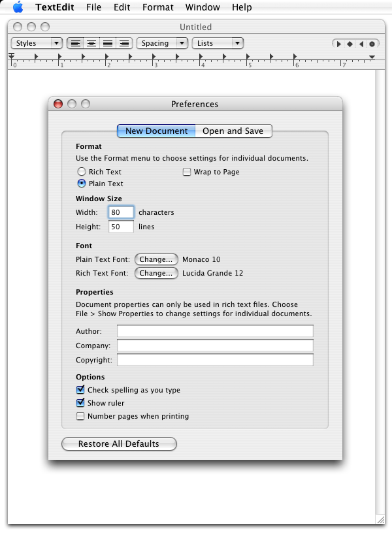
Task: Open the Styles dropdown
Action: point(37,43)
